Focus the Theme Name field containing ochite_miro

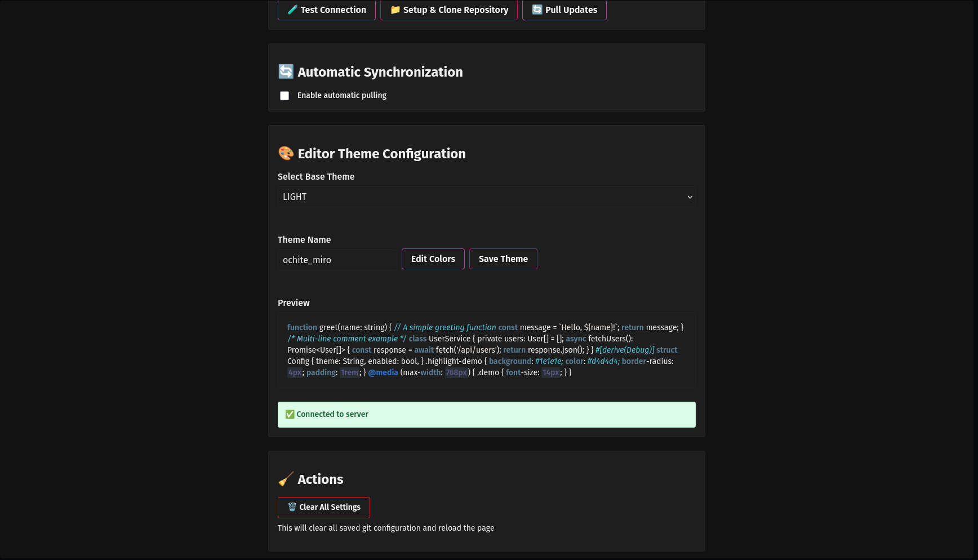tap(337, 260)
